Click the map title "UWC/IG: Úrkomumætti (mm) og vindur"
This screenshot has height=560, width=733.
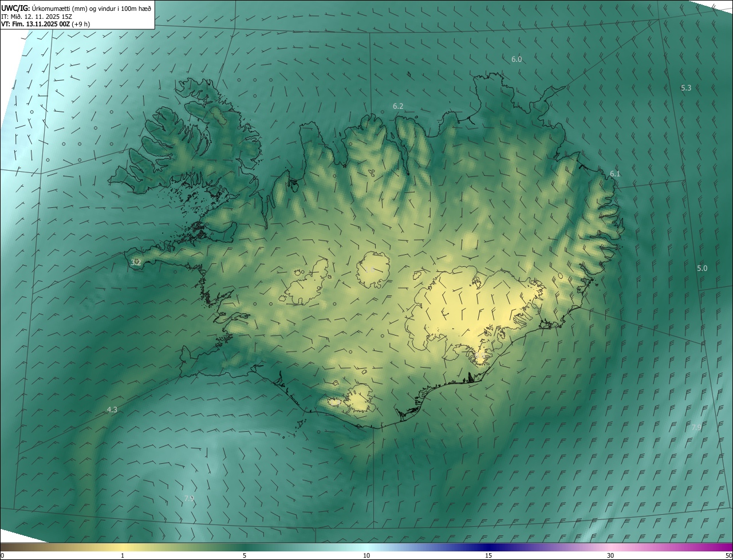coord(77,8)
